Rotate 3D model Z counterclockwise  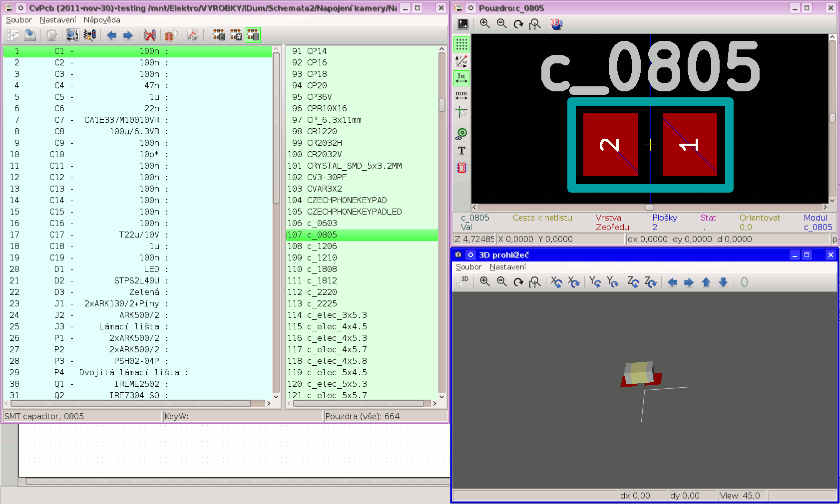coord(633,282)
